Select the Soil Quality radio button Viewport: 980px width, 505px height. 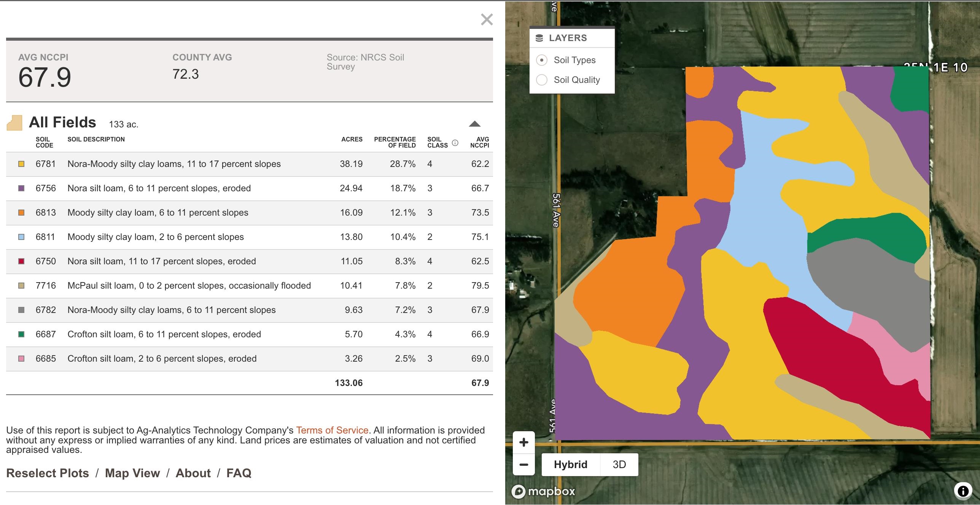tap(541, 80)
